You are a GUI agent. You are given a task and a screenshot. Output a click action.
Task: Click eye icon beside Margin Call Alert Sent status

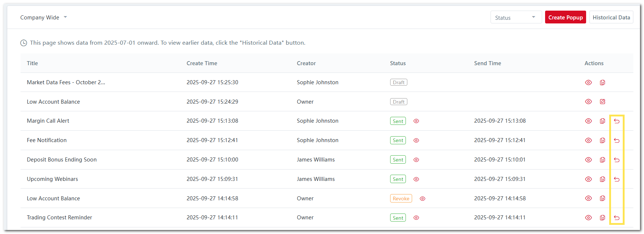click(x=416, y=121)
